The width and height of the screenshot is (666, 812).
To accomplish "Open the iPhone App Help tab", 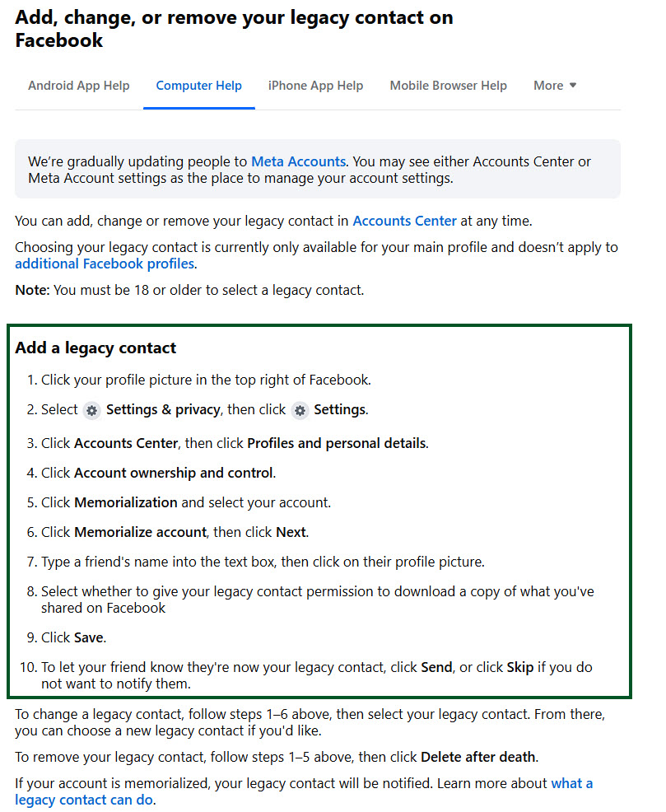I will pyautogui.click(x=315, y=86).
